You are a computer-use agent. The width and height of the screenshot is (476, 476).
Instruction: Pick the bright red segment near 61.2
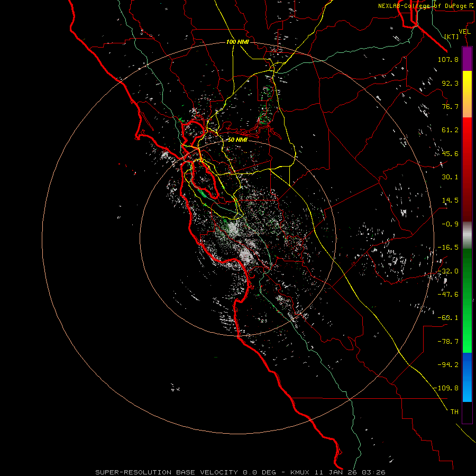point(467,131)
